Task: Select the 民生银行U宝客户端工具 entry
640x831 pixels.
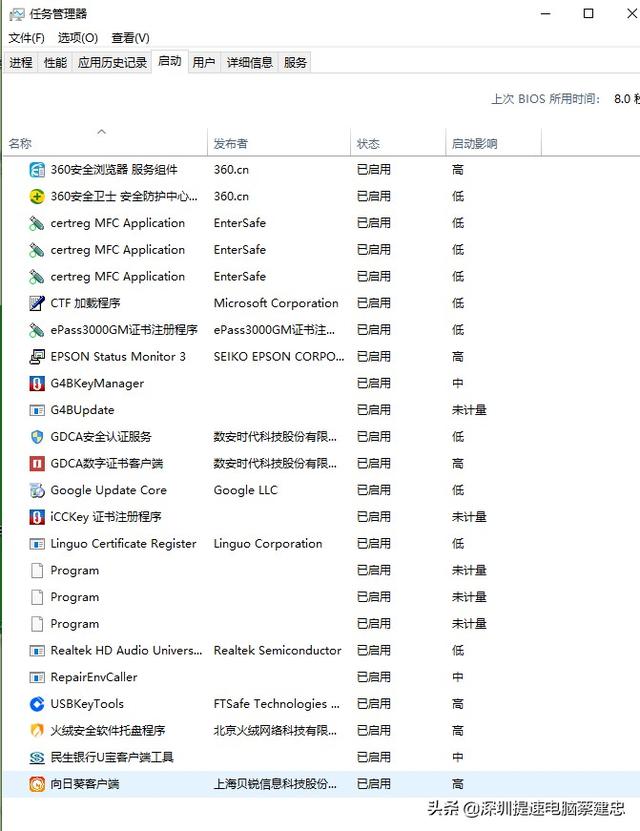Action: point(321,757)
